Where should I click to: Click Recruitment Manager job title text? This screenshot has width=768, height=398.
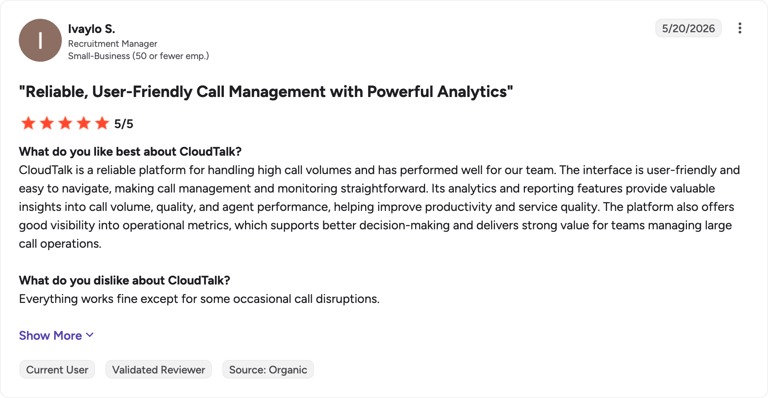coord(113,44)
